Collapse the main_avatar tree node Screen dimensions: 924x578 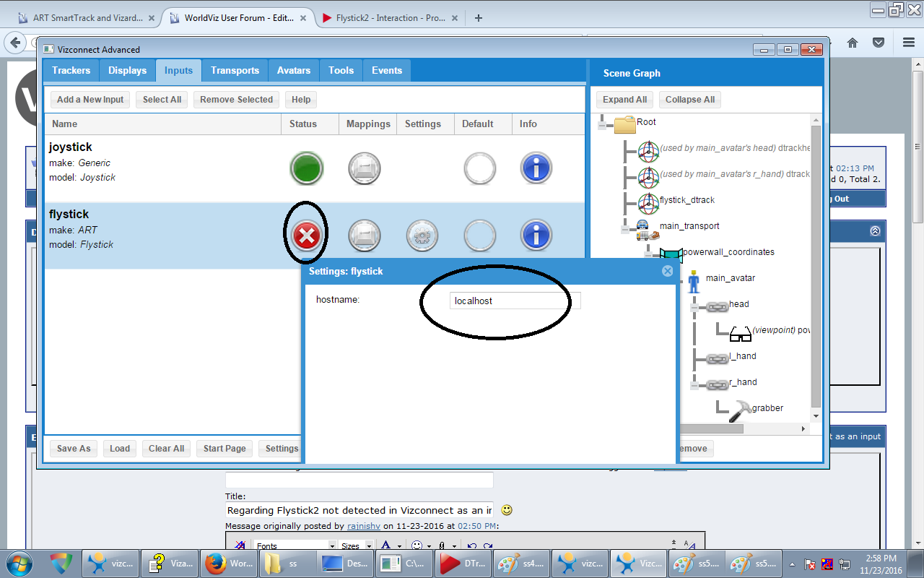coord(671,281)
